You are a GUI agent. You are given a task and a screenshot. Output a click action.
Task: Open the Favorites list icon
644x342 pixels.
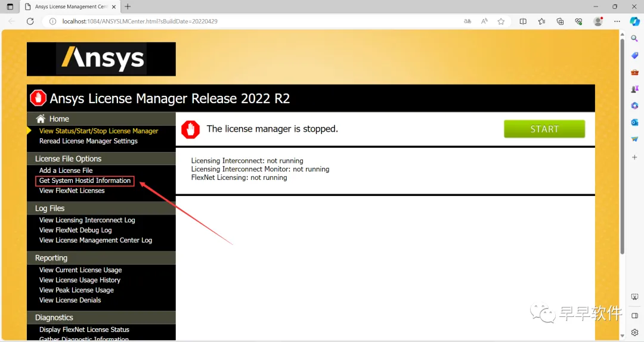[x=541, y=21]
